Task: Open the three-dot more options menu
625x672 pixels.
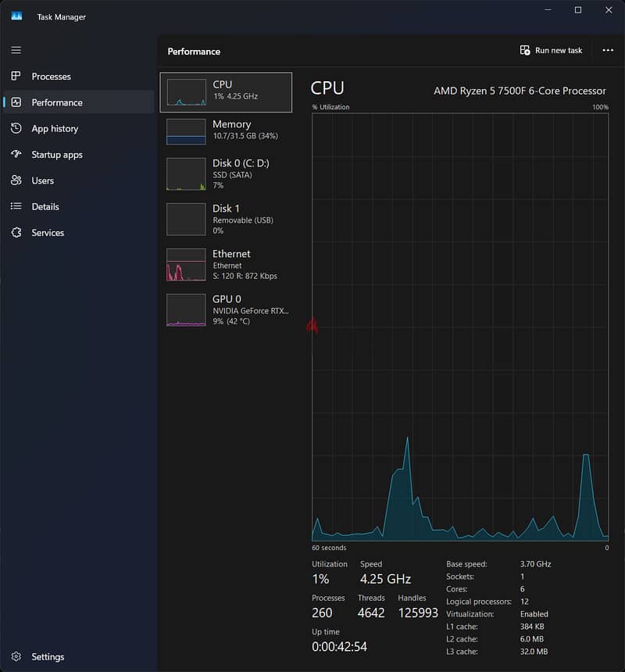Action: click(x=608, y=51)
